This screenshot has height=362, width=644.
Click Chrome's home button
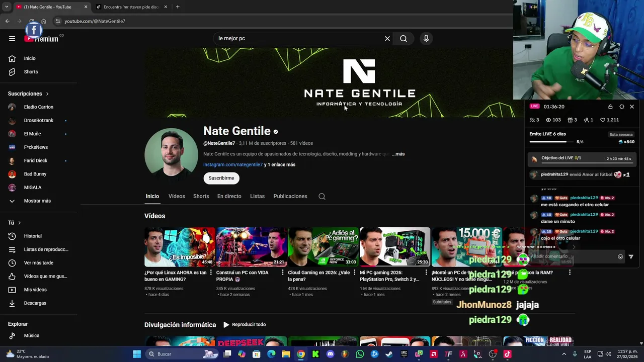pyautogui.click(x=43, y=21)
